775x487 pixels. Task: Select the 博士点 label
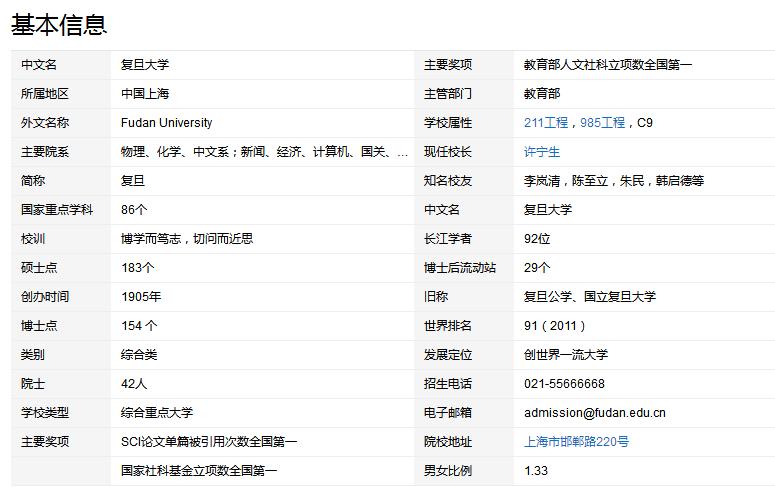point(39,326)
